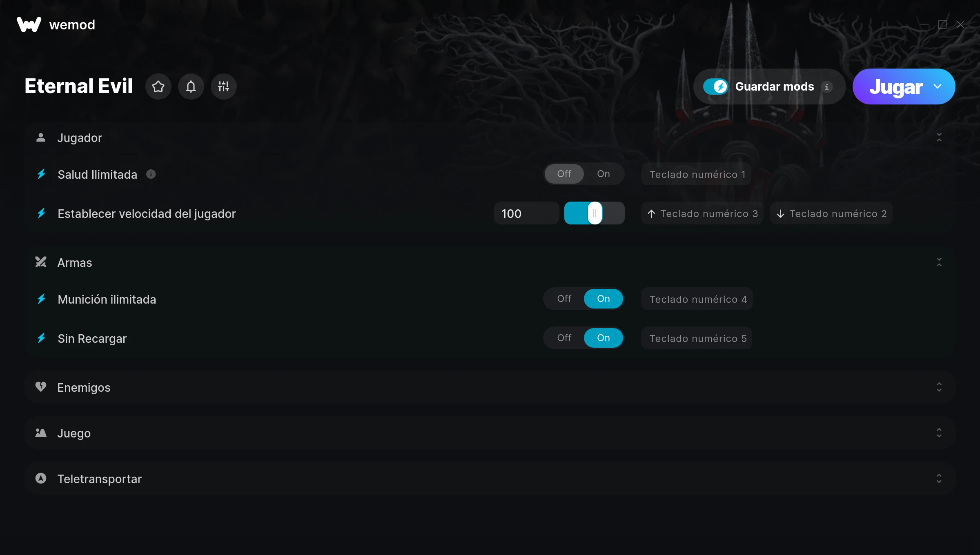Click the favorite star icon
The image size is (980, 555).
(x=158, y=87)
